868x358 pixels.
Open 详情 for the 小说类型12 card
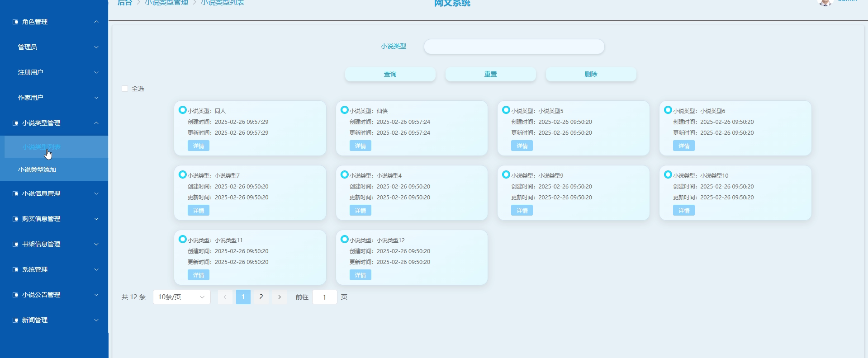coord(360,275)
